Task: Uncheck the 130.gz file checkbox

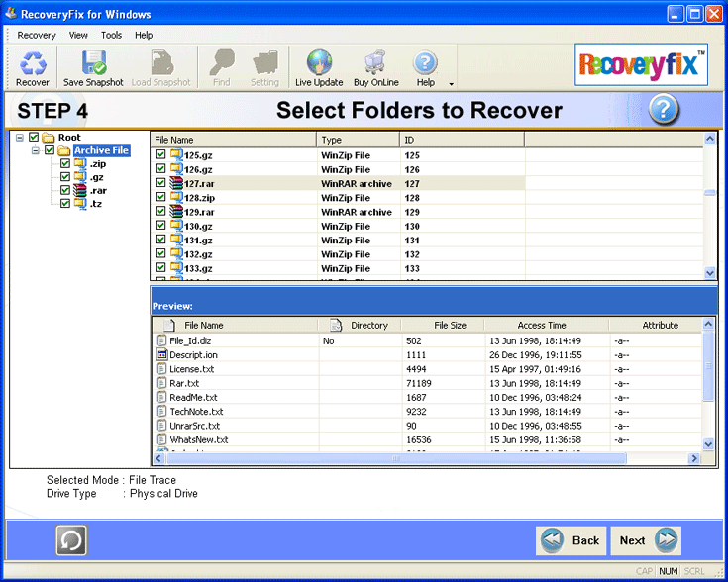Action: (x=161, y=226)
